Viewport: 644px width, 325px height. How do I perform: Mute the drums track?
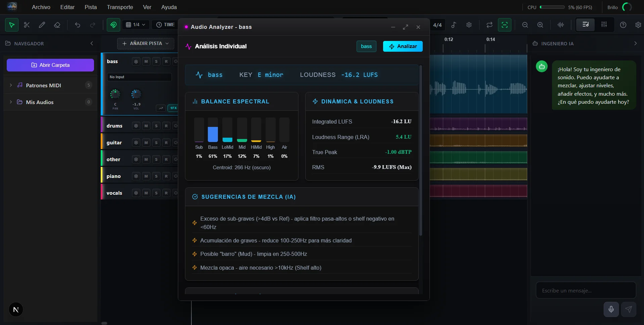click(146, 126)
